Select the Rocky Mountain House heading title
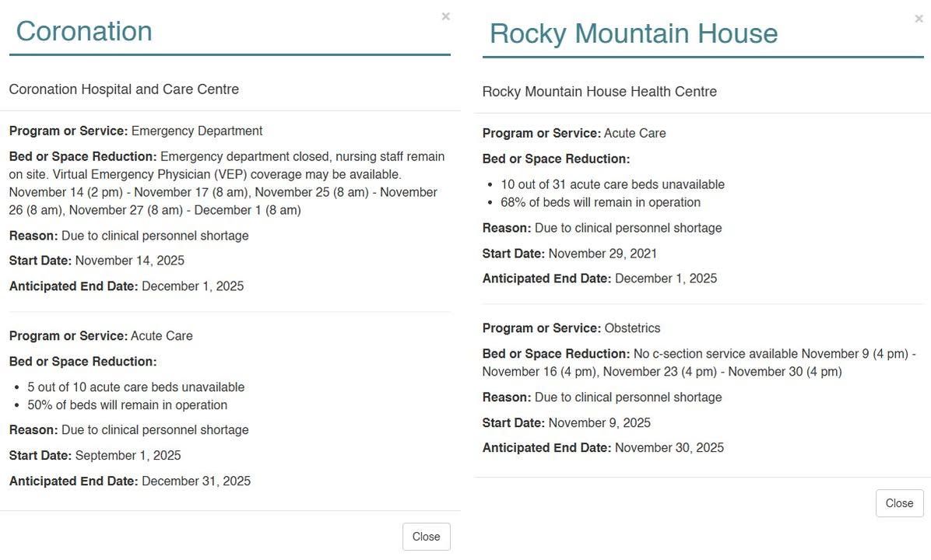This screenshot has width=931, height=560. pyautogui.click(x=634, y=33)
